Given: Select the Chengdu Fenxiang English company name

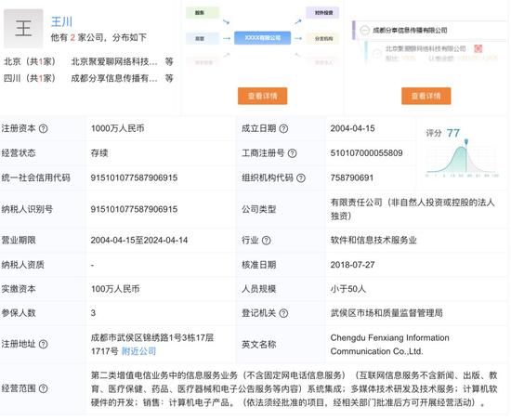Looking at the screenshot, I should [x=390, y=345].
